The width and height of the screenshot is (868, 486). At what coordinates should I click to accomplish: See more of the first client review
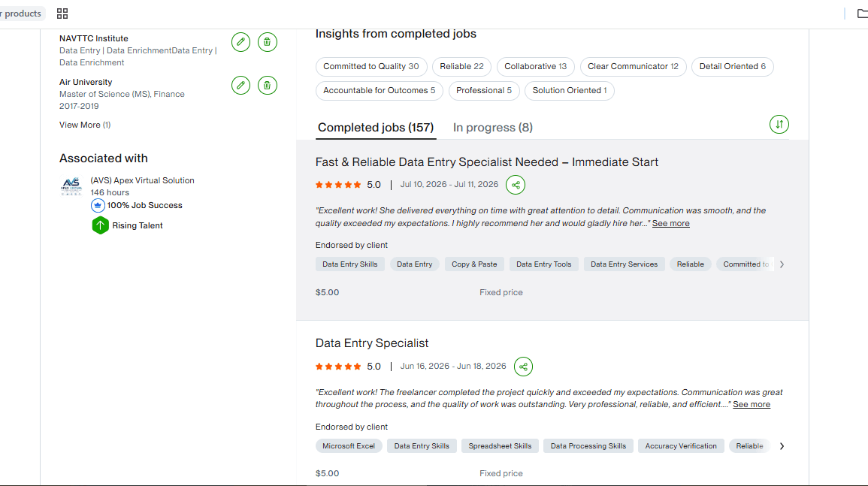point(671,224)
